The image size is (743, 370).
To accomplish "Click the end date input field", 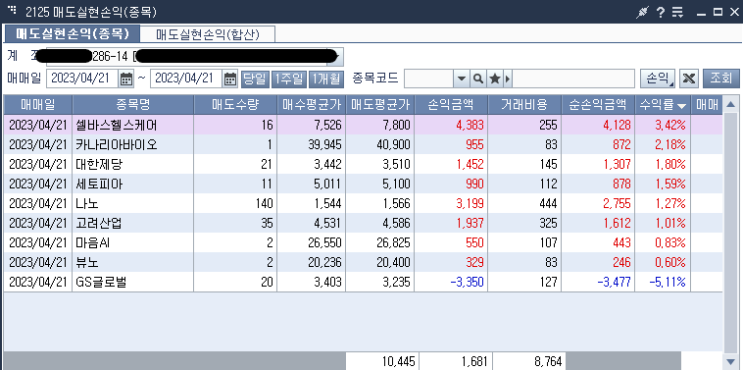I will (x=186, y=79).
